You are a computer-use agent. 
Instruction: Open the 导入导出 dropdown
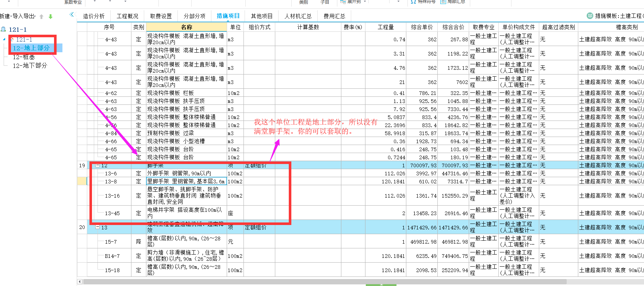[24, 16]
